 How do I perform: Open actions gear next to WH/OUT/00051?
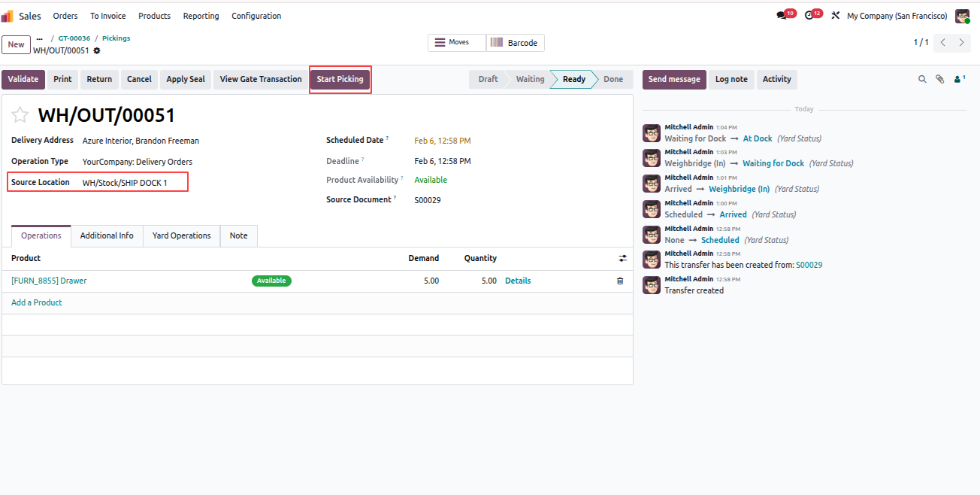[96, 51]
